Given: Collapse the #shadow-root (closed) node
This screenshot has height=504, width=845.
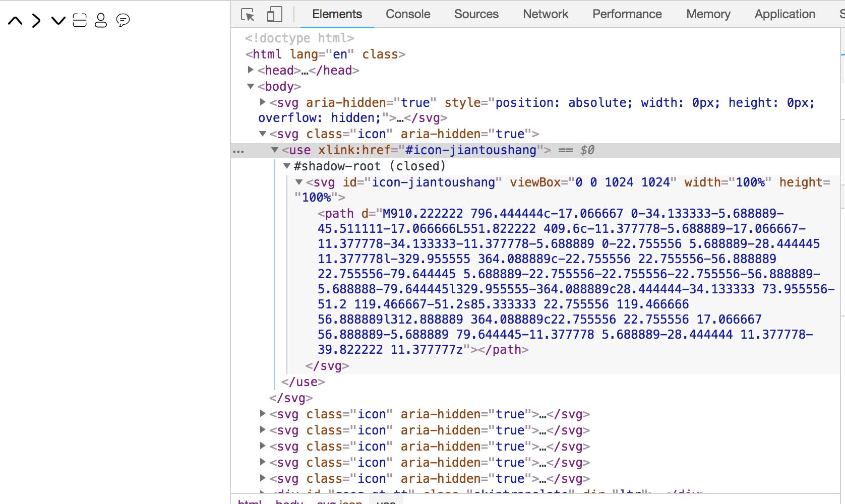Looking at the screenshot, I should pyautogui.click(x=287, y=166).
